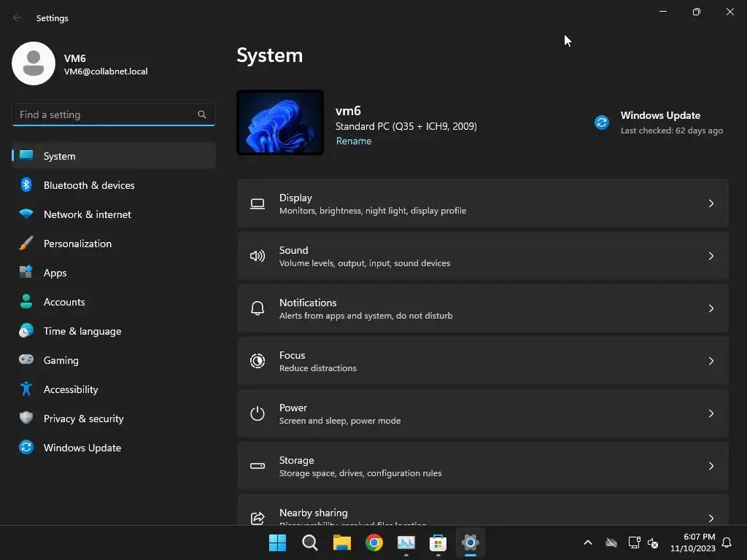Image resolution: width=747 pixels, height=560 pixels.
Task: Click the Storage drive icon
Action: point(258,466)
